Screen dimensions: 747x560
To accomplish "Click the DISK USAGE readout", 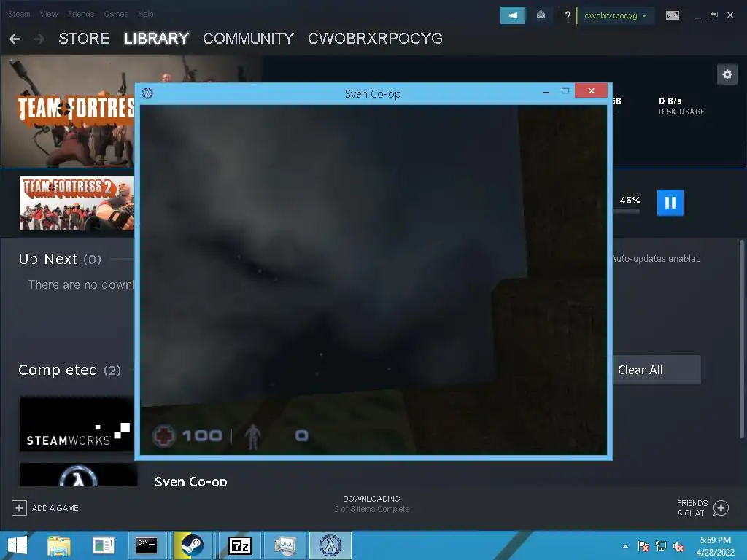I will 681,106.
